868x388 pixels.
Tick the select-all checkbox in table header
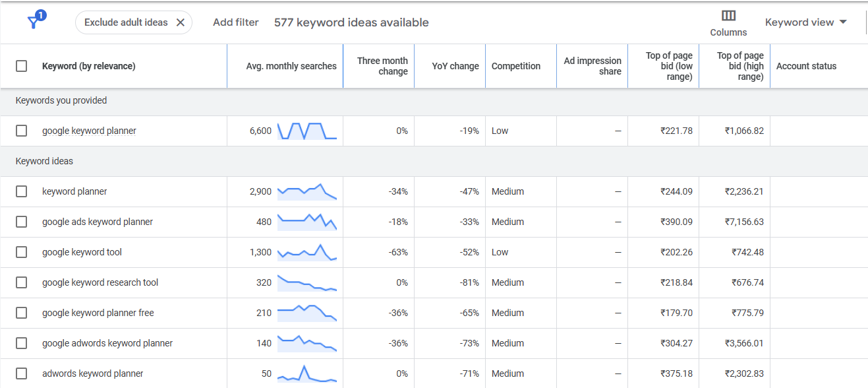click(22, 66)
